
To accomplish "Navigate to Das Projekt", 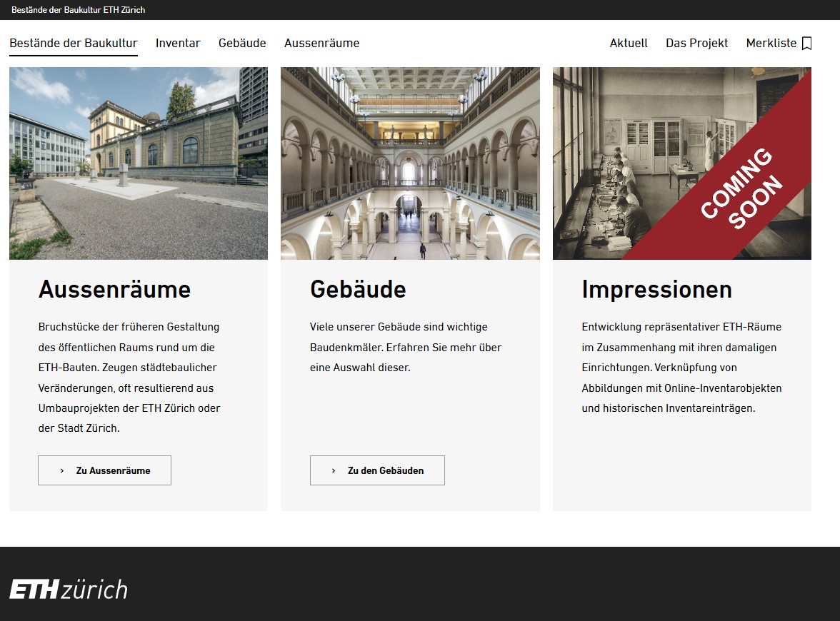I will 696,43.
